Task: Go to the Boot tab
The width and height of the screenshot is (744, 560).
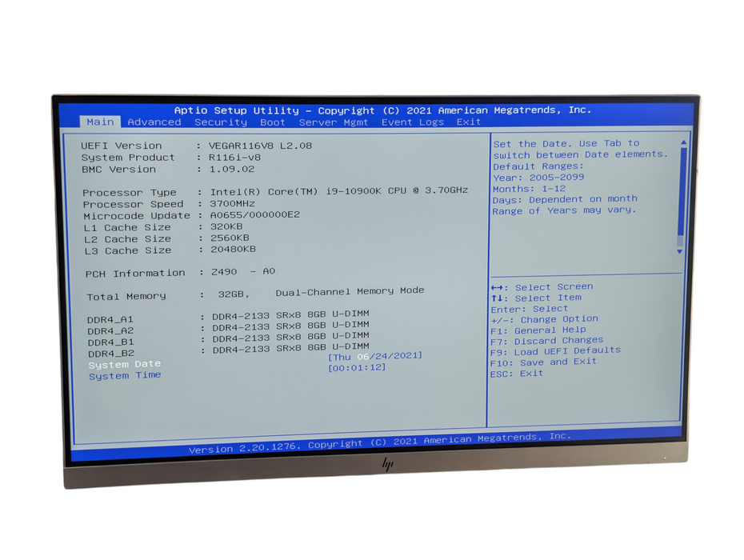Action: coord(273,122)
